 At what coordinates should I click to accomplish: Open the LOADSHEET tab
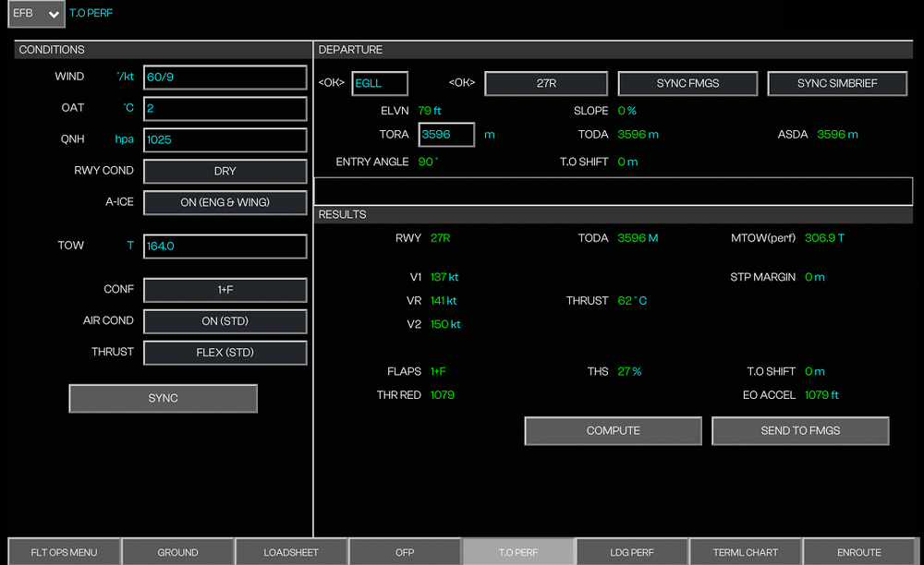(291, 552)
